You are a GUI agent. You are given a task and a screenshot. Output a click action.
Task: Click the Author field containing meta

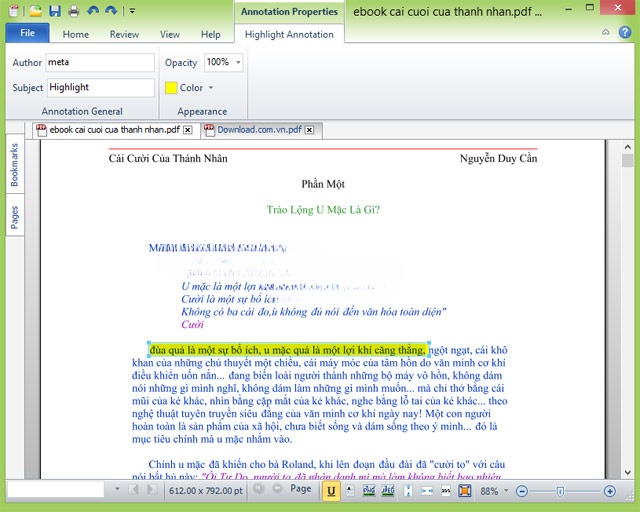(x=100, y=62)
